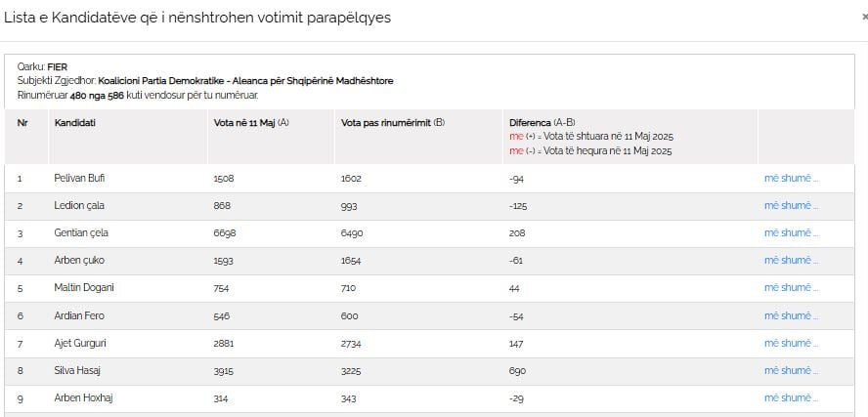Open 'më shumë' for Arben Hoxhaj
This screenshot has width=868, height=417.
click(791, 398)
